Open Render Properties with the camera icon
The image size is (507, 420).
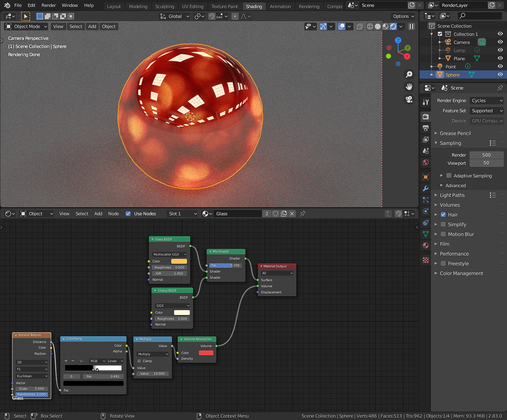tap(425, 116)
